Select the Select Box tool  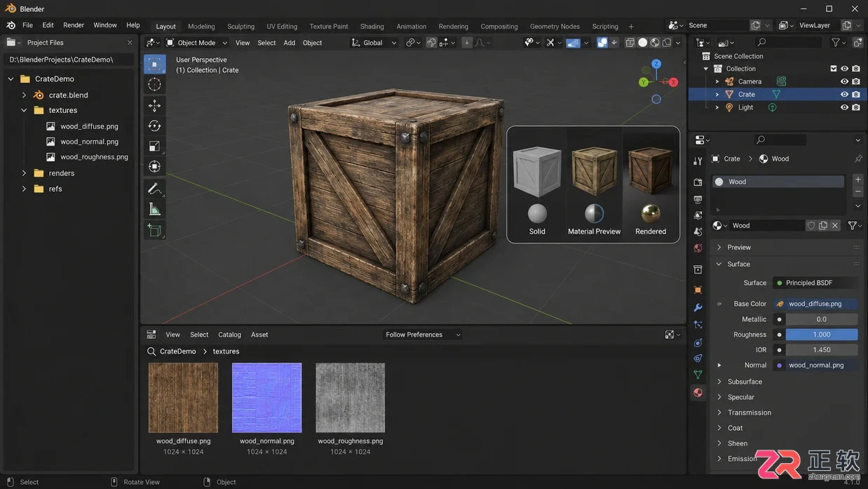(154, 64)
